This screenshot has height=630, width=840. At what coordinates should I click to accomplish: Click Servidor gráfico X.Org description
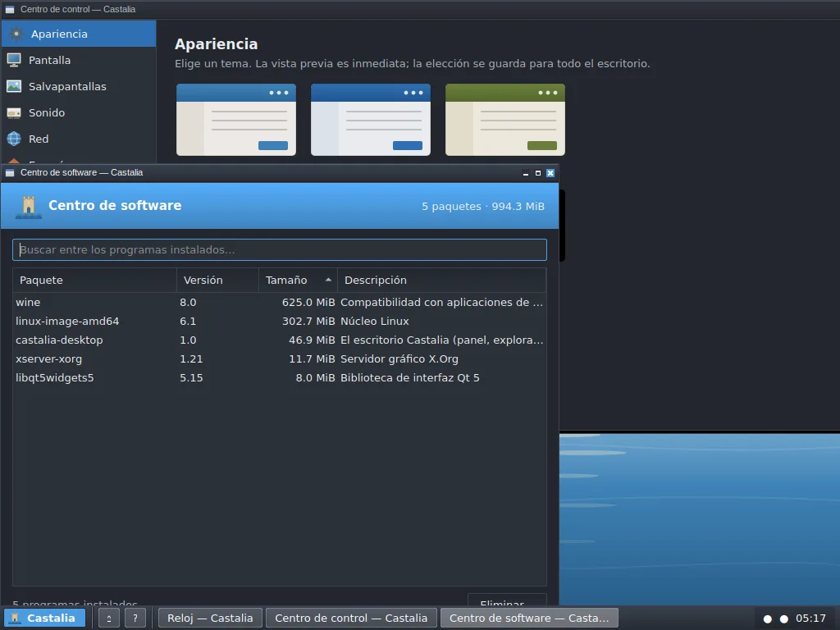(399, 359)
